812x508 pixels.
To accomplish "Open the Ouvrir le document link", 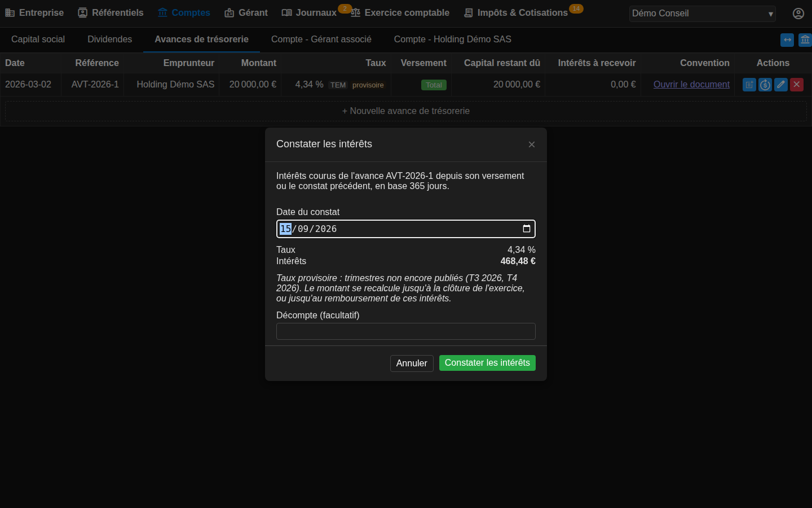I will pos(691,85).
